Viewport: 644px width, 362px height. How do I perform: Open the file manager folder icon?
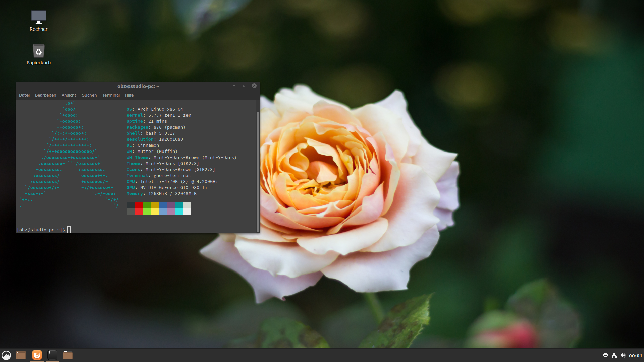68,355
